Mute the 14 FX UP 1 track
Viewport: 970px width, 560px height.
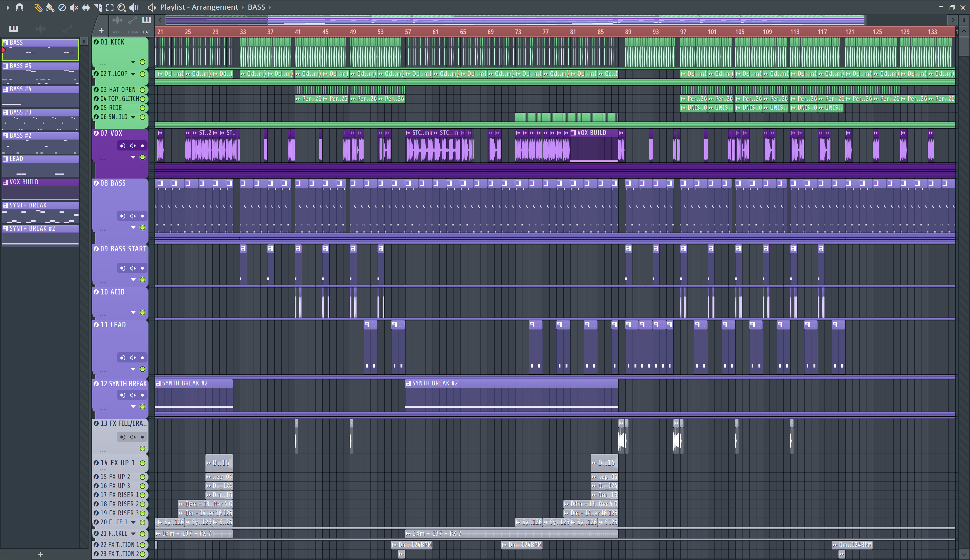(x=142, y=463)
